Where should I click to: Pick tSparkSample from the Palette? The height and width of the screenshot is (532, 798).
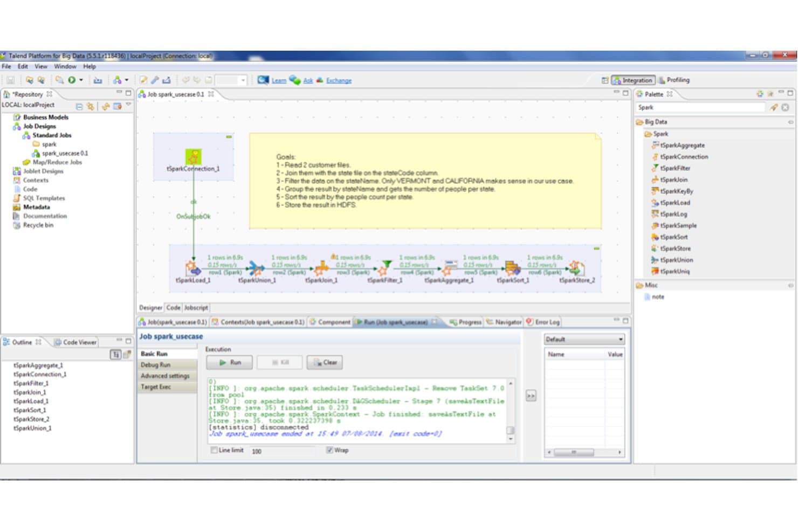point(674,225)
